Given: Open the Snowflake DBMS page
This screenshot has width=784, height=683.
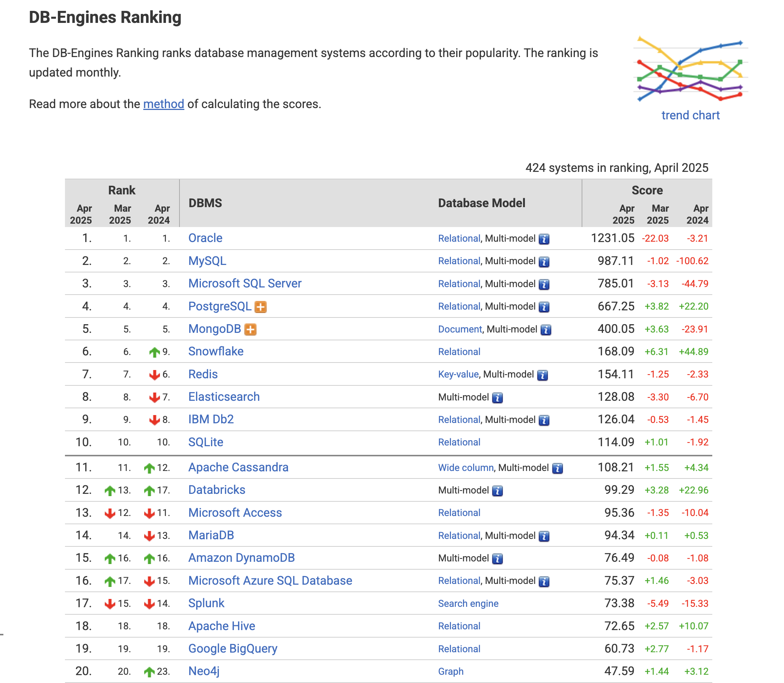Looking at the screenshot, I should click(x=216, y=351).
